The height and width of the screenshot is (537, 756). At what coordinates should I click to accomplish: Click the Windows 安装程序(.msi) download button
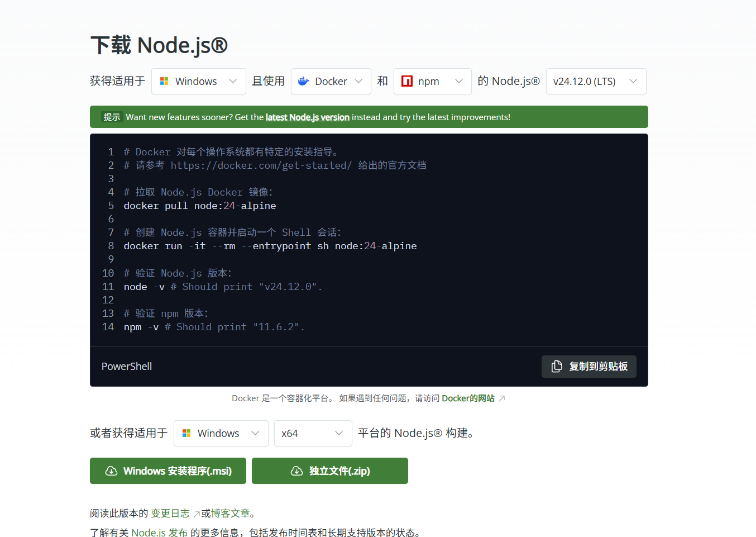(x=168, y=471)
